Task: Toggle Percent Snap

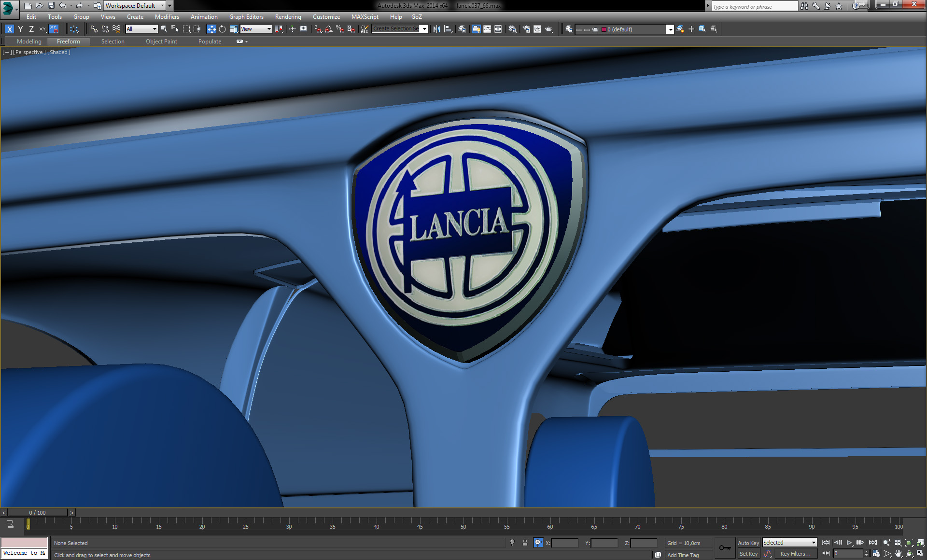Action: point(340,29)
